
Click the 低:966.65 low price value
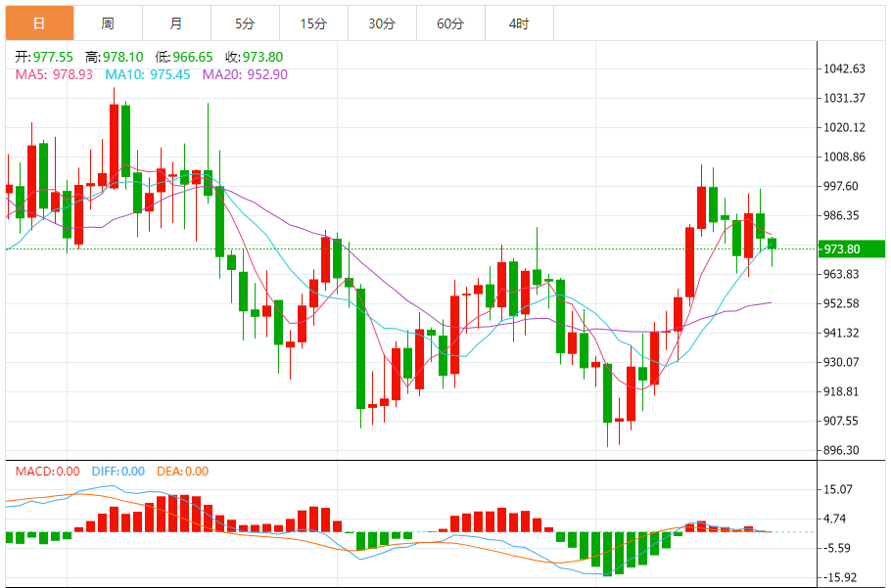184,57
